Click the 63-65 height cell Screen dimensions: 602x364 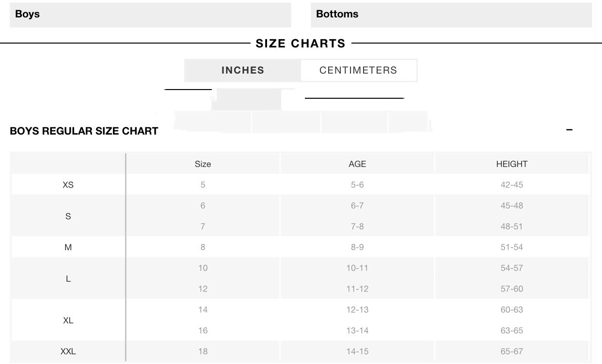512,331
